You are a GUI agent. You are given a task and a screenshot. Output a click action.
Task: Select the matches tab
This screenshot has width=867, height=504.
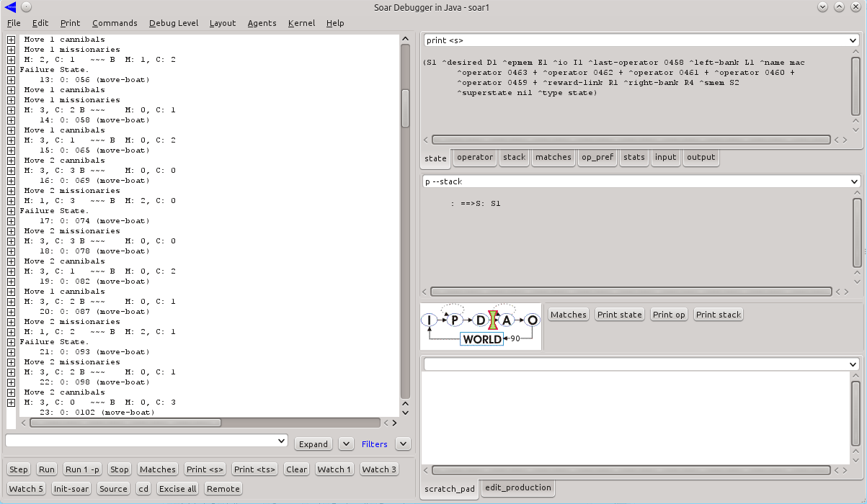(553, 157)
